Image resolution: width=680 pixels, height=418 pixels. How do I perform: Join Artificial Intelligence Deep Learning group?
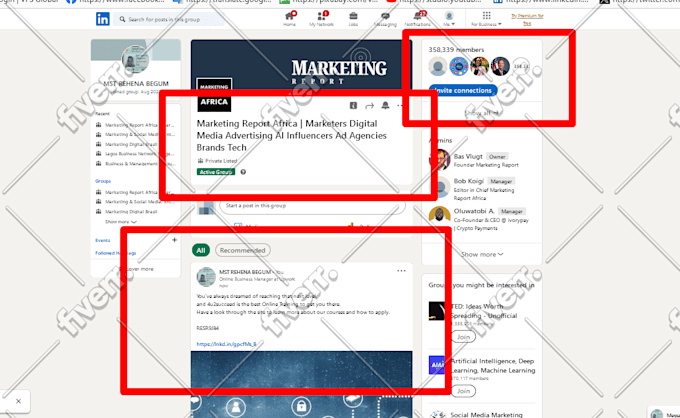coord(463,391)
